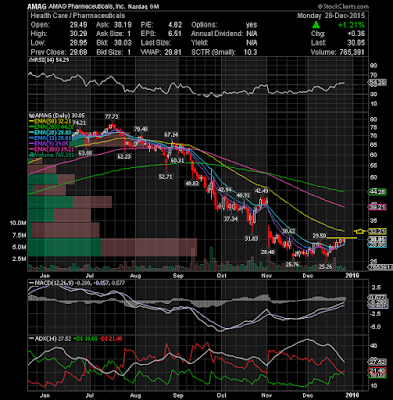Click the 10.0M volume axis label

19,222
